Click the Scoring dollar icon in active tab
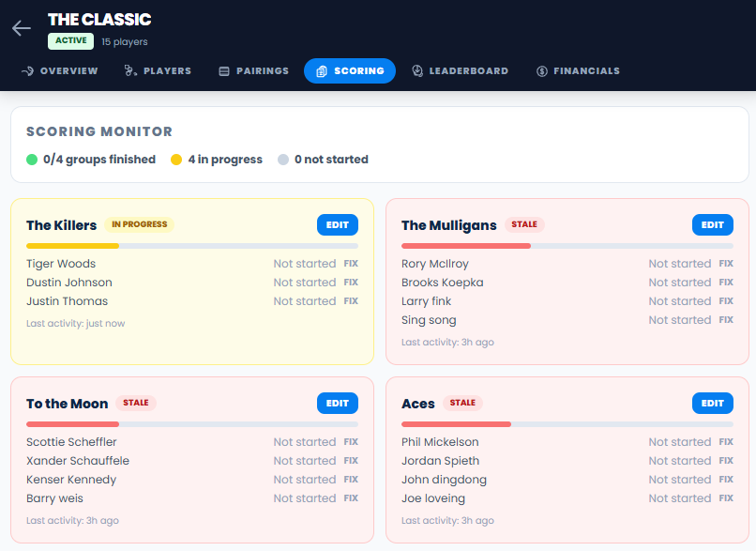 (x=322, y=70)
